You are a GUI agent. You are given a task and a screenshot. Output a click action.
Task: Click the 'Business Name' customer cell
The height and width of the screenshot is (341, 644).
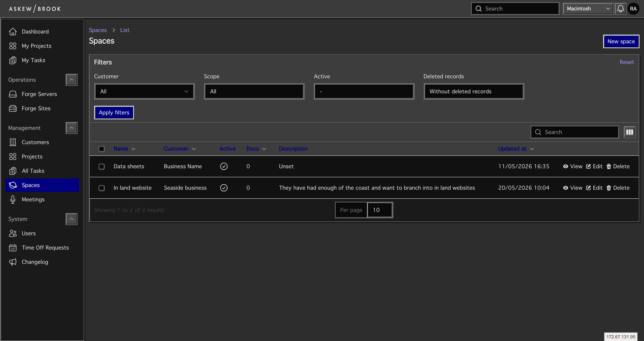tap(183, 166)
